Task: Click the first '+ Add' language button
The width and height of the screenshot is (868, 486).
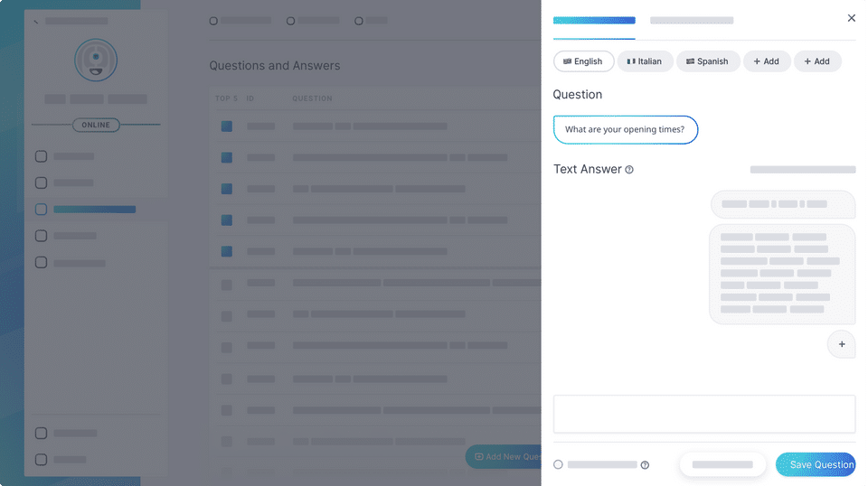Action: click(767, 61)
